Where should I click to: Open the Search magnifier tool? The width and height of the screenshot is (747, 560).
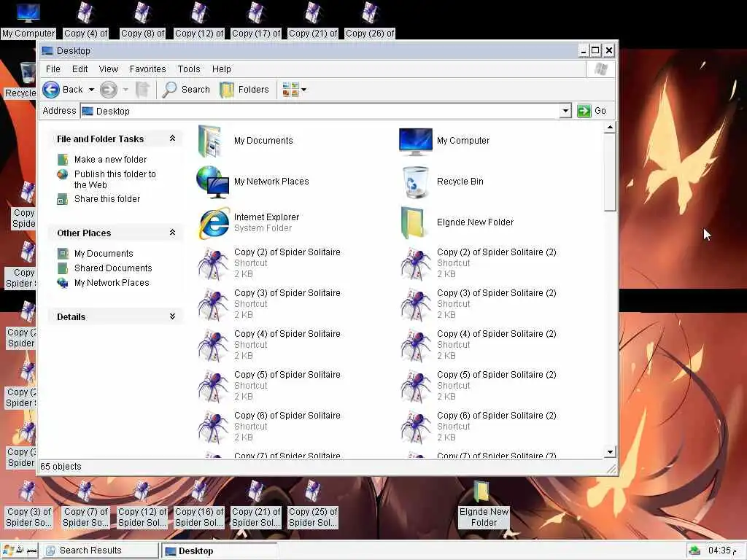[186, 90]
